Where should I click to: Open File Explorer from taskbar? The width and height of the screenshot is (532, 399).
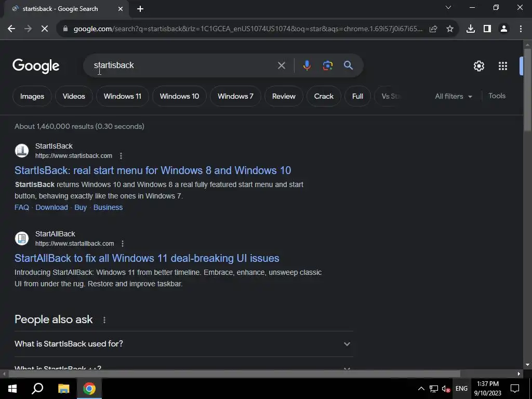[63, 389]
